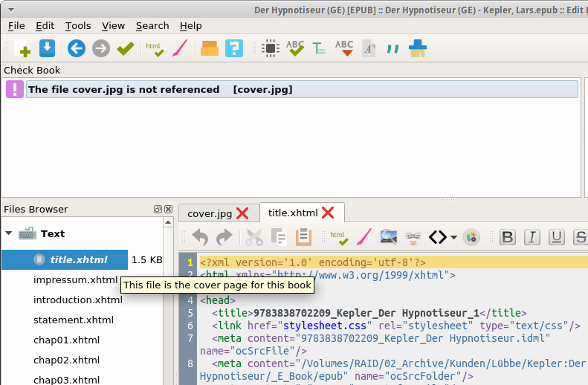The image size is (588, 385).
Task: Copy text in editor toolbar
Action: pos(279,237)
